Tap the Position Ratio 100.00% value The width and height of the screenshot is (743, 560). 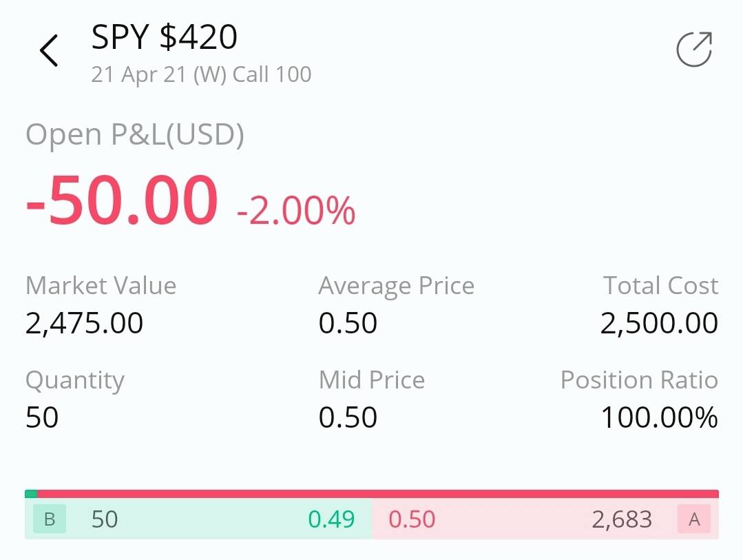click(659, 417)
